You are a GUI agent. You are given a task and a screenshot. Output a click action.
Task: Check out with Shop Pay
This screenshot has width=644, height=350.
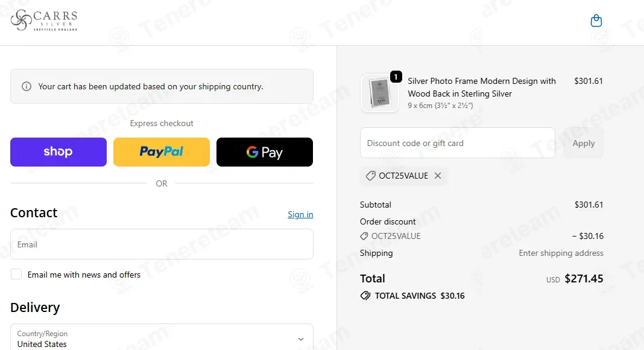(x=58, y=152)
